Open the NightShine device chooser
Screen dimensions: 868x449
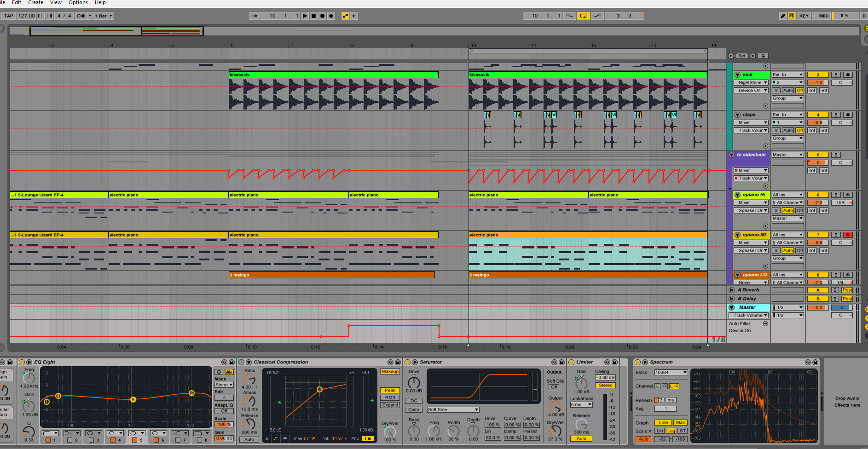pyautogui.click(x=751, y=82)
